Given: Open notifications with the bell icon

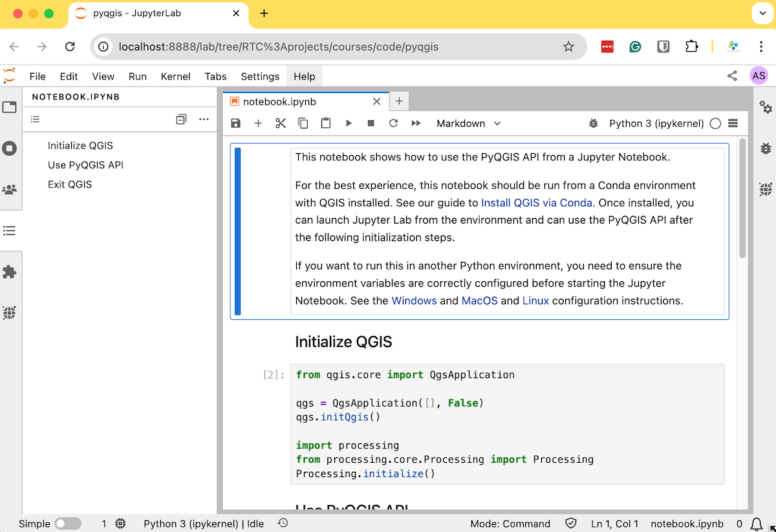Looking at the screenshot, I should [x=756, y=524].
